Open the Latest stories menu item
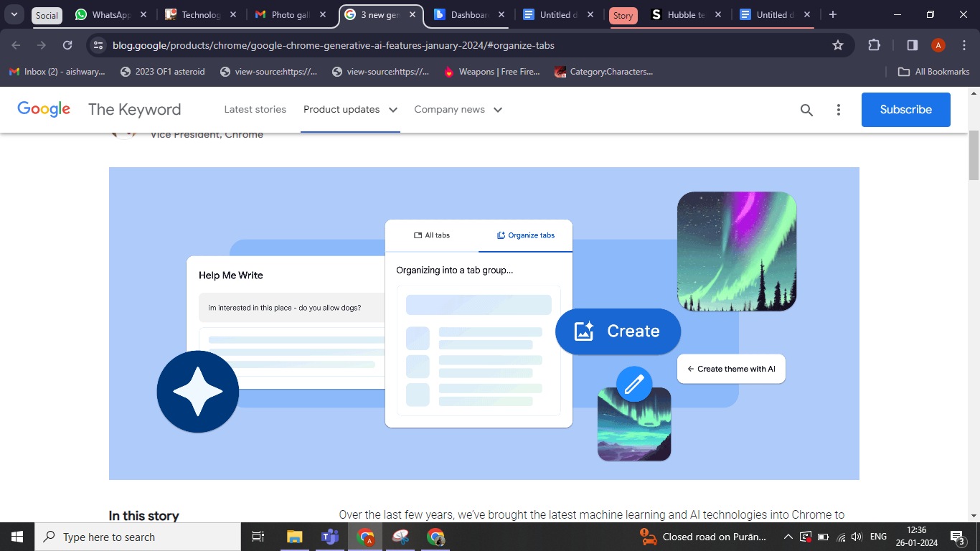Viewport: 980px width, 551px height. pos(255,110)
